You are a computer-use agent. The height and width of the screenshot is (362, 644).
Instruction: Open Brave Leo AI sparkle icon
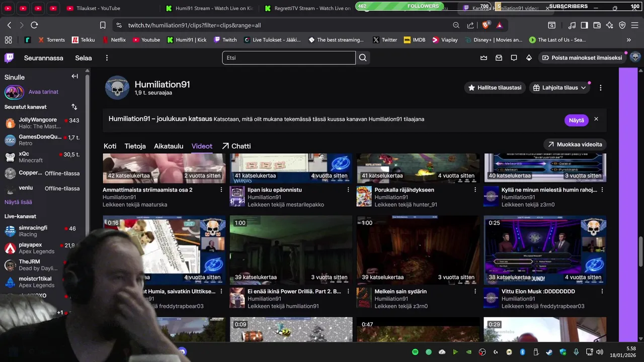coord(610,25)
